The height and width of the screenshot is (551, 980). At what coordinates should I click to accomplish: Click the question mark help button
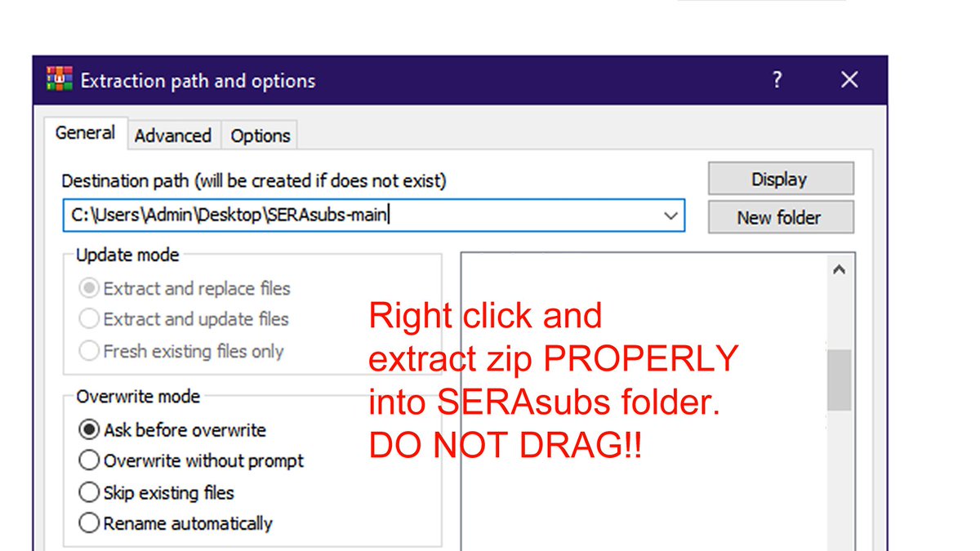point(777,80)
